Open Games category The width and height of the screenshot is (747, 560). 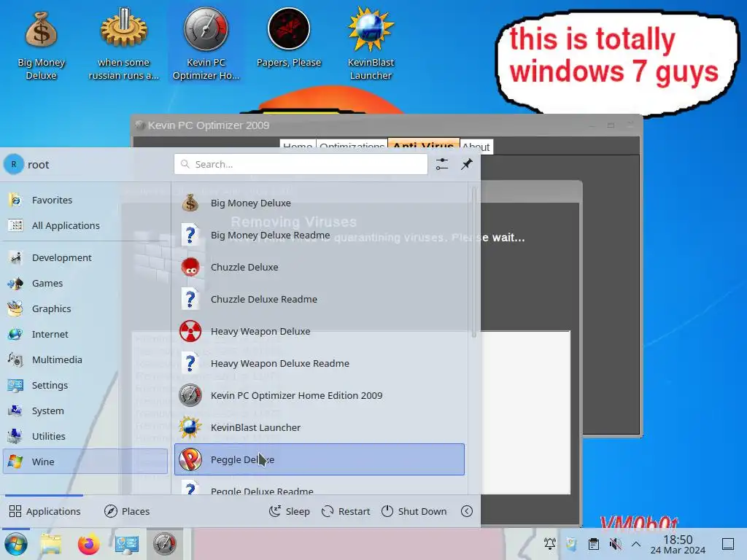point(85,284)
